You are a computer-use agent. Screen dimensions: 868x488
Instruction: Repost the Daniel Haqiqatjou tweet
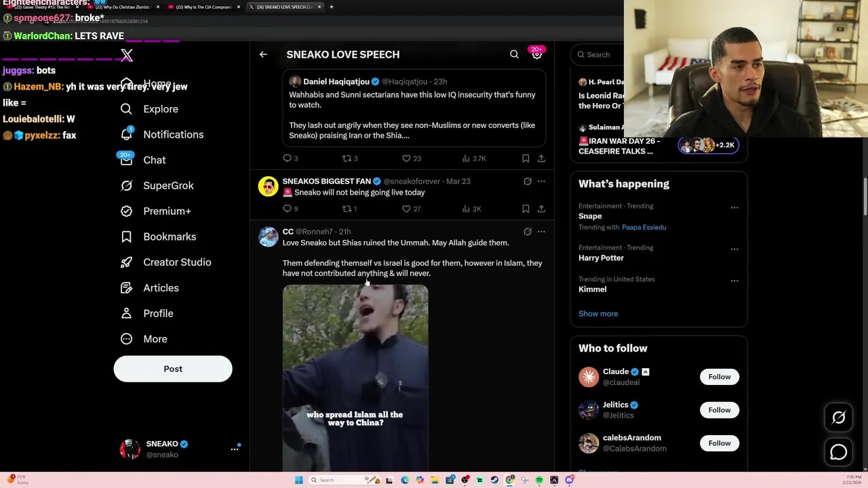350,158
